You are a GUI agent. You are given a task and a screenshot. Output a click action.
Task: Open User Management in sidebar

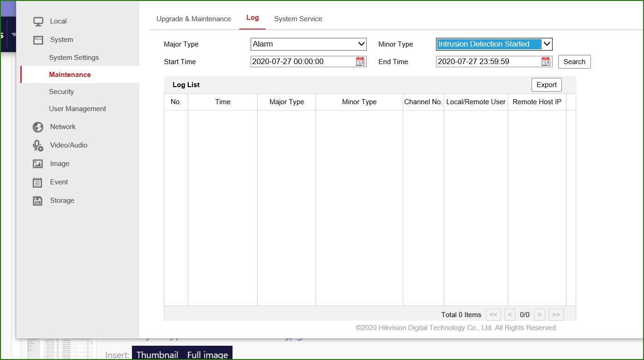point(78,109)
